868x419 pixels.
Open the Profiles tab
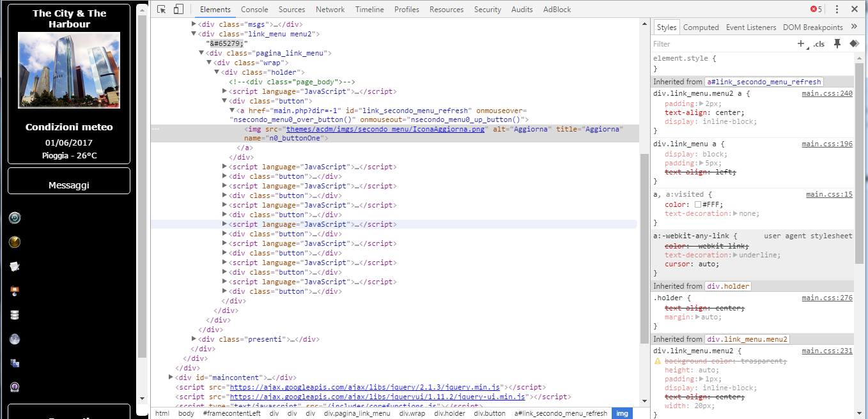coord(407,9)
